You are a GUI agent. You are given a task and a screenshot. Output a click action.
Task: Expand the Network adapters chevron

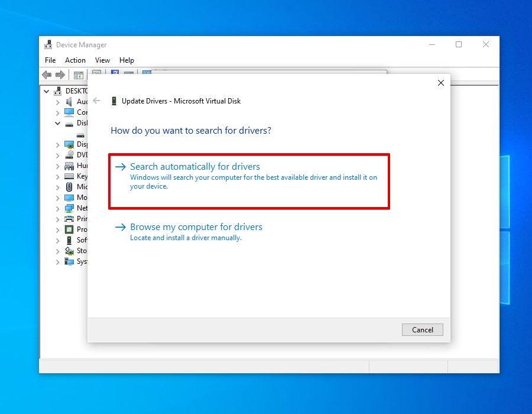[x=58, y=209]
